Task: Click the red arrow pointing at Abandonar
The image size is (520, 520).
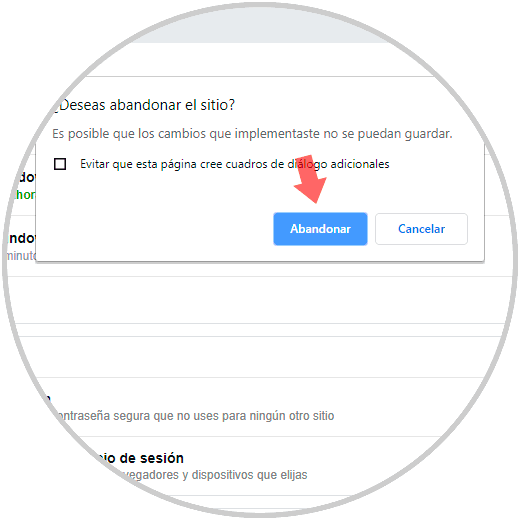Action: point(310,179)
